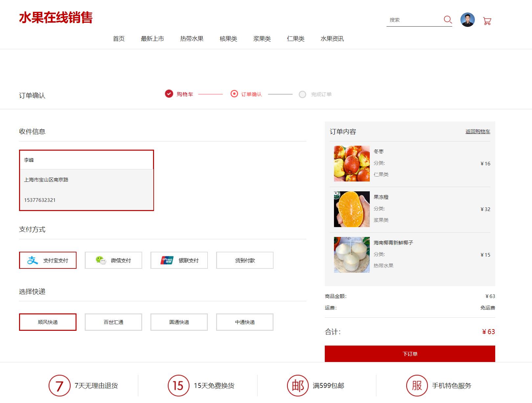This screenshot has height=403, width=532.
Task: Open the 返回购物车 link
Action: tap(477, 132)
